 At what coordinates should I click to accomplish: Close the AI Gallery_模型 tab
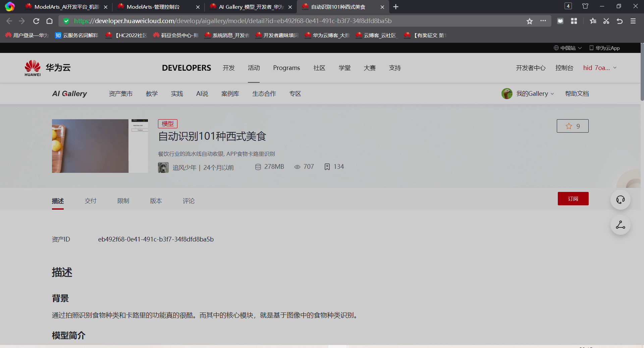(x=290, y=7)
